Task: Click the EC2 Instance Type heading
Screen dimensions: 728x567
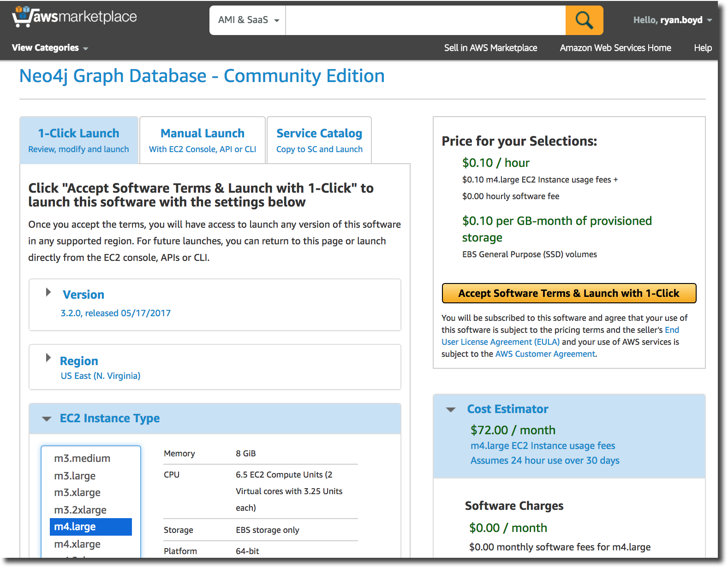Action: click(110, 418)
